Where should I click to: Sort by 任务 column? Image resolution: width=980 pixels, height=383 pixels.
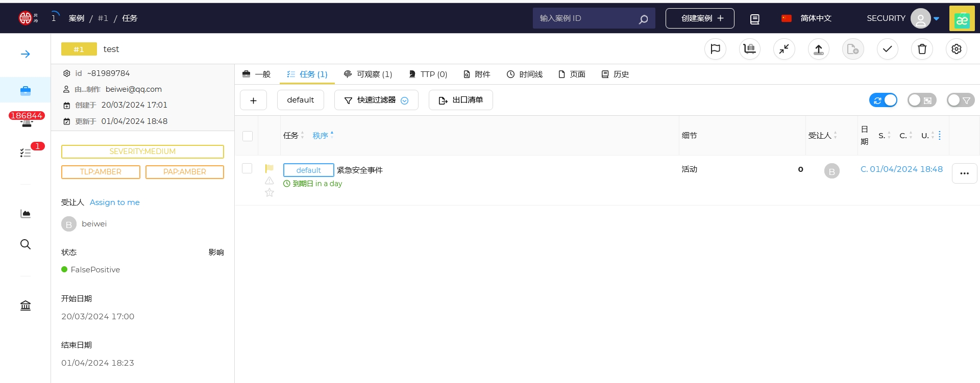(293, 136)
